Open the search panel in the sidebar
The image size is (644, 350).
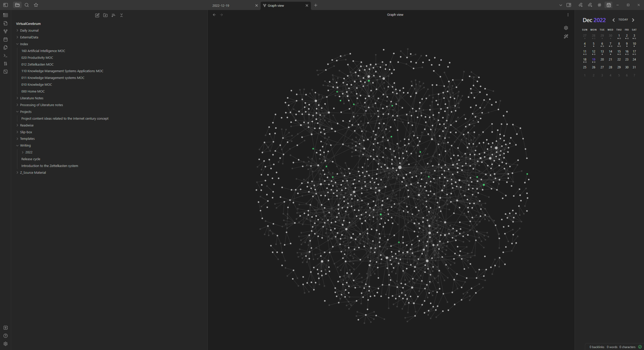click(x=27, y=5)
